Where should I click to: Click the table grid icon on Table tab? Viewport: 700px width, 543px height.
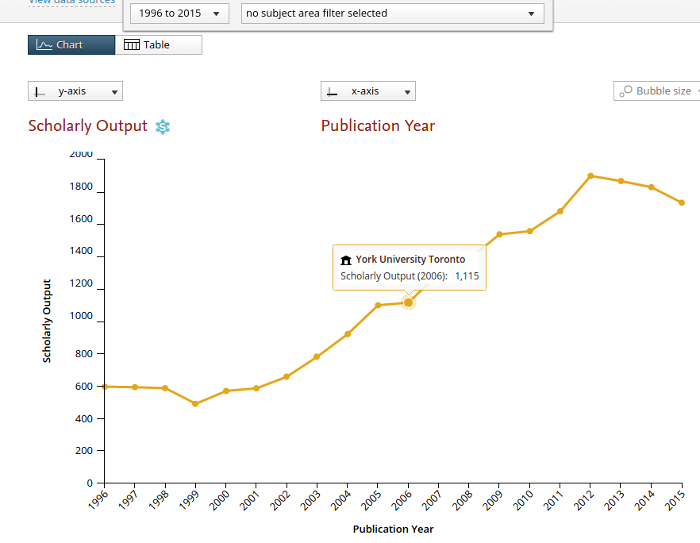(x=132, y=45)
